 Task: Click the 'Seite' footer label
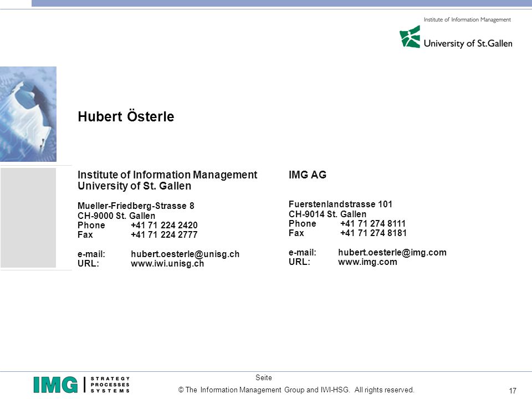pyautogui.click(x=264, y=377)
